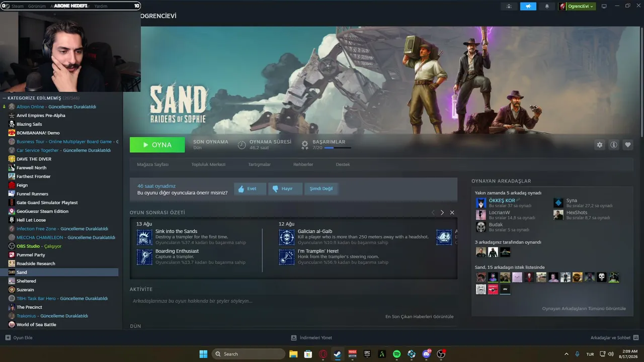Open the Windows Start menu
Image resolution: width=644 pixels, height=362 pixels.
(x=203, y=354)
